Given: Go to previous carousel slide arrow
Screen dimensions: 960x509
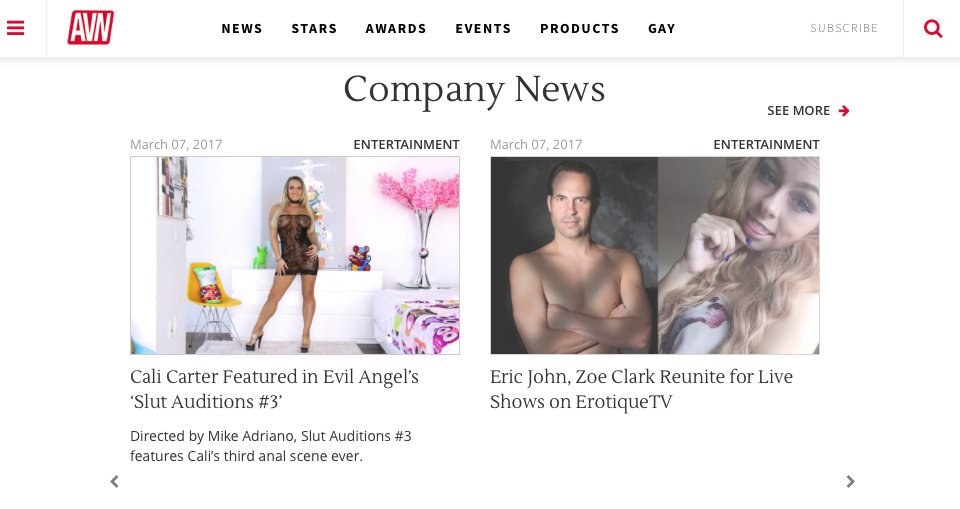Looking at the screenshot, I should [114, 481].
